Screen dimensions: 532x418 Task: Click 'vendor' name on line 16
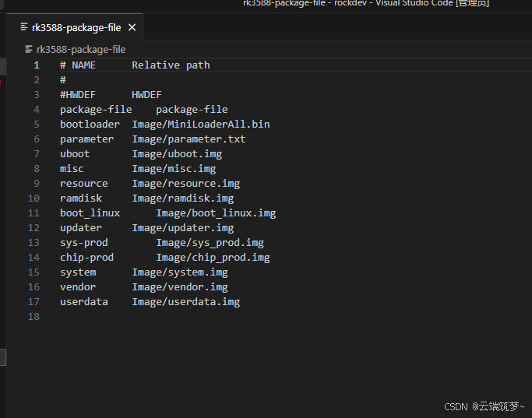[x=78, y=287]
